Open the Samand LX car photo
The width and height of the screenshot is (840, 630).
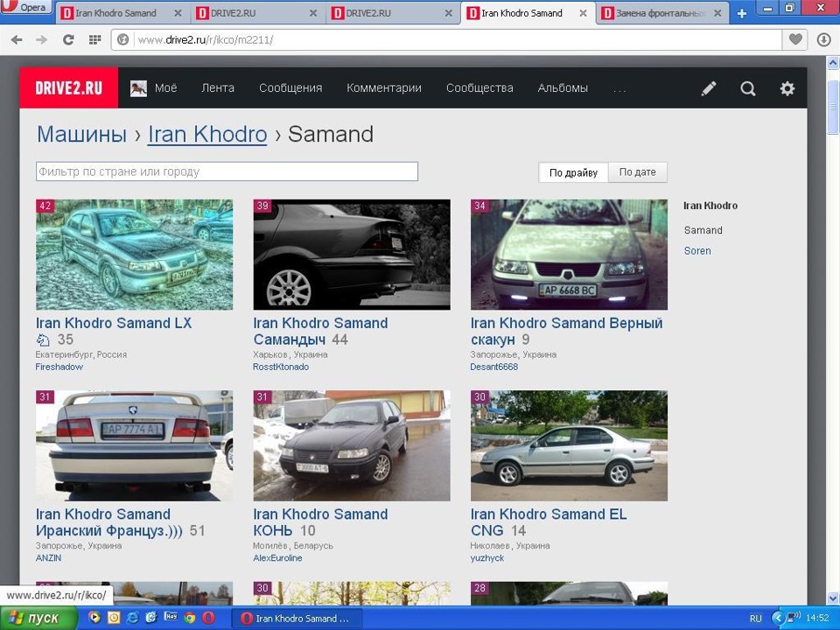pyautogui.click(x=135, y=255)
